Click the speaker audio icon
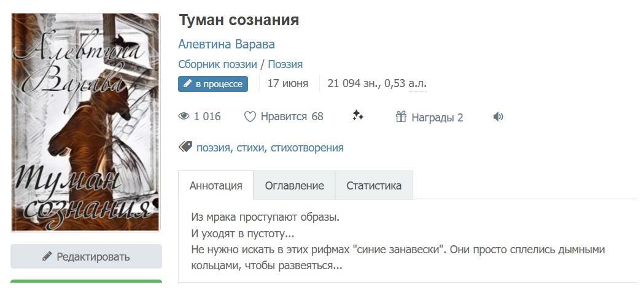The width and height of the screenshot is (644, 298). pyautogui.click(x=498, y=117)
